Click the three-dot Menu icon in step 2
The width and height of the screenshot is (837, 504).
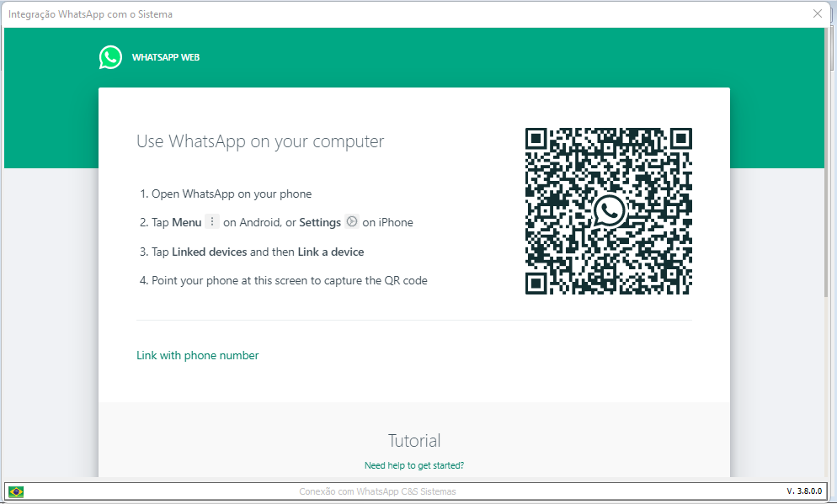click(x=212, y=222)
